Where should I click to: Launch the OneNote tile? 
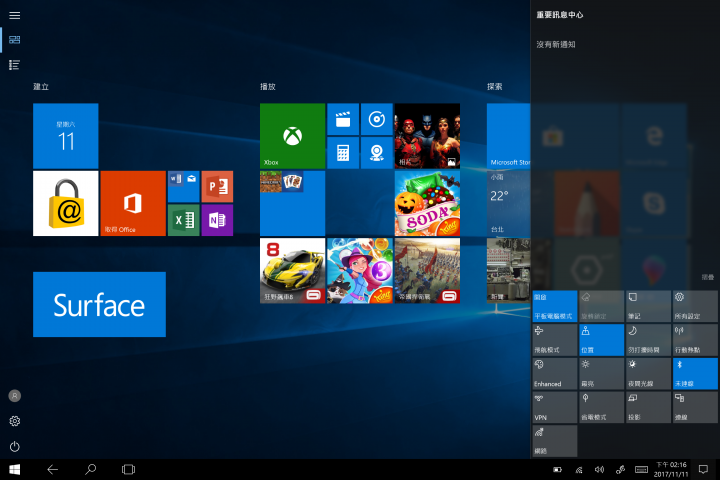pyautogui.click(x=217, y=220)
